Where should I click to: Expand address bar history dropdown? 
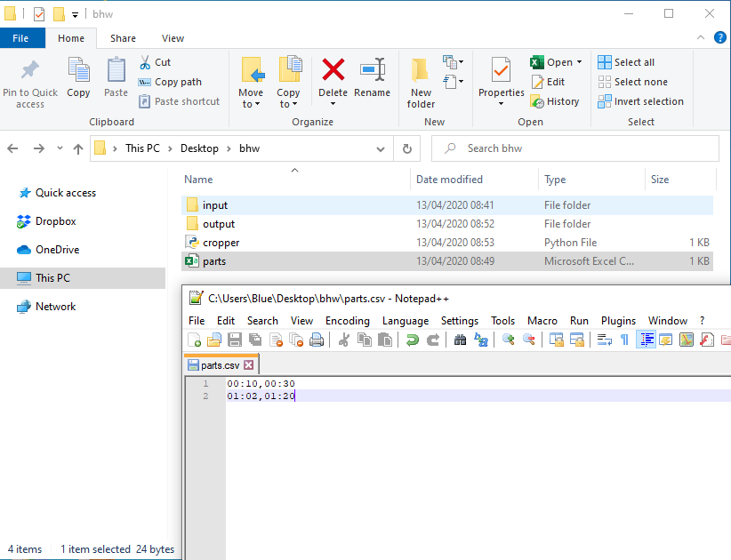point(381,149)
